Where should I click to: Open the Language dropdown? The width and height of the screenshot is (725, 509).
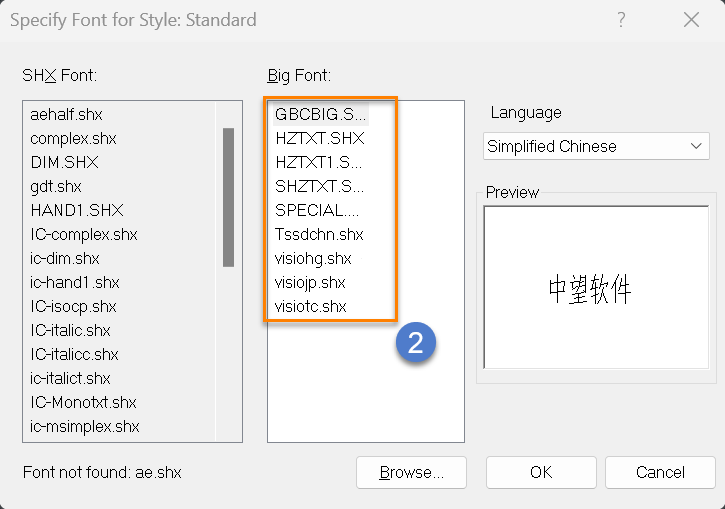[596, 146]
